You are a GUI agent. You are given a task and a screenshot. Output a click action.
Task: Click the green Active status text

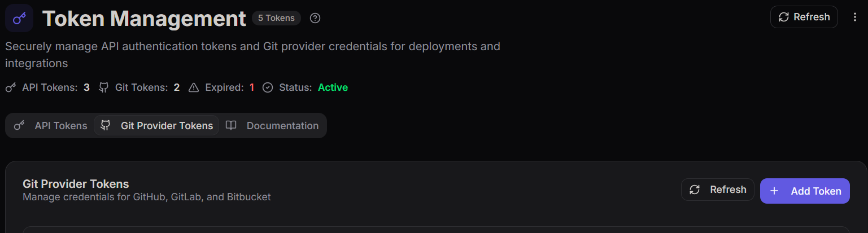point(333,87)
